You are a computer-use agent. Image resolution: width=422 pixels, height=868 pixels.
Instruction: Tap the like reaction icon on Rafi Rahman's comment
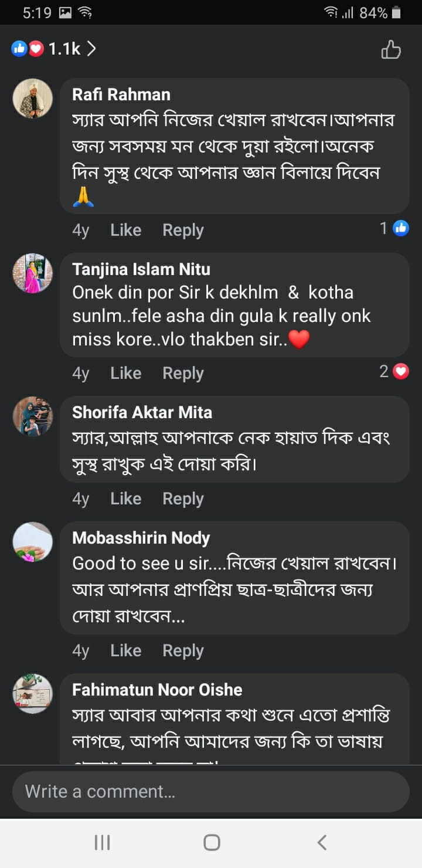tap(401, 228)
